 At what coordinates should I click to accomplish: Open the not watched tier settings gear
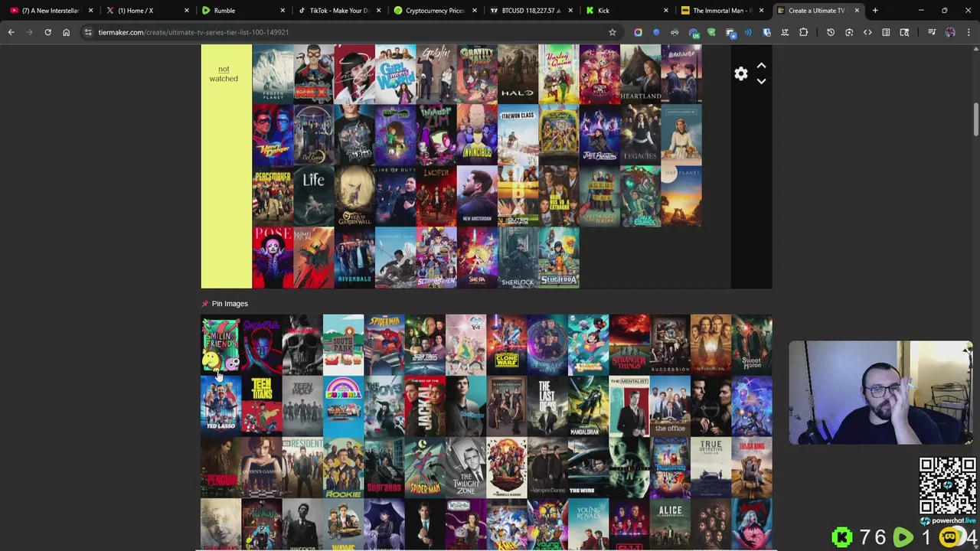coord(740,73)
